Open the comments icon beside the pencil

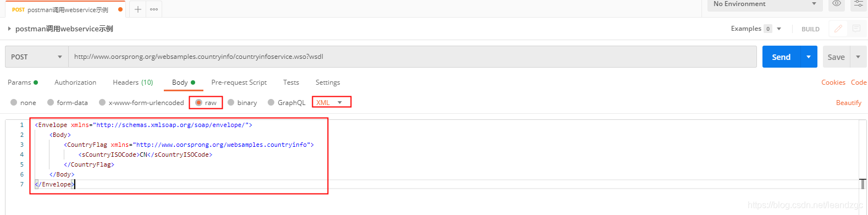point(856,29)
